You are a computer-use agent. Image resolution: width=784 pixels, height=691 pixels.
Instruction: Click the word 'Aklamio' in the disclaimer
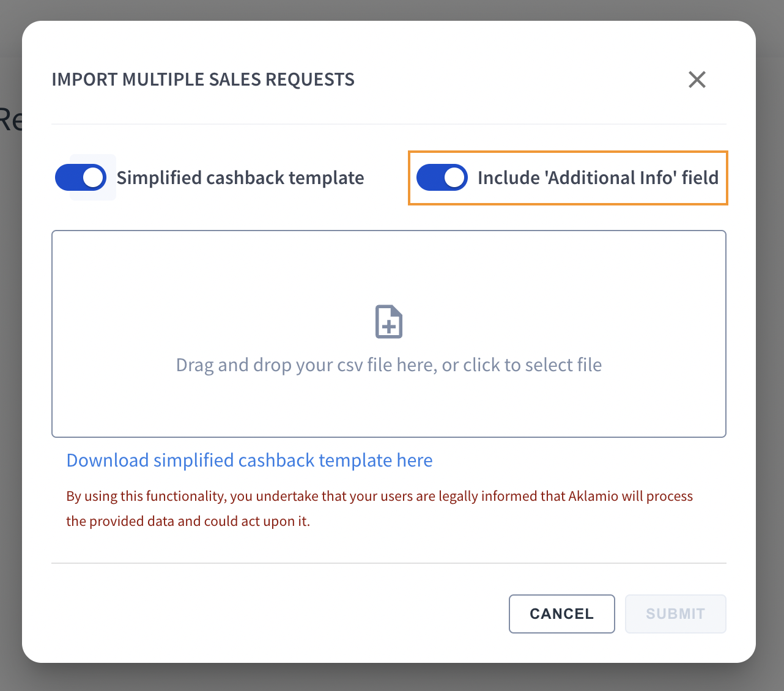pos(593,496)
